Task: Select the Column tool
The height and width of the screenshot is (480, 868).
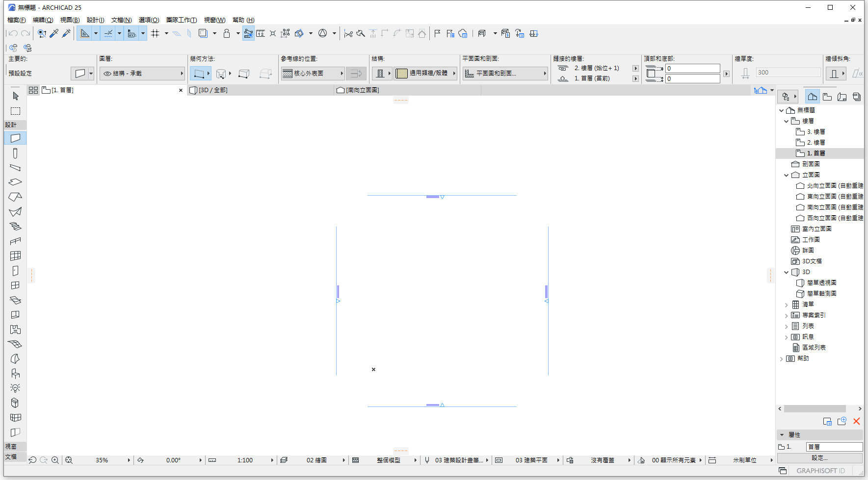Action: point(15,153)
